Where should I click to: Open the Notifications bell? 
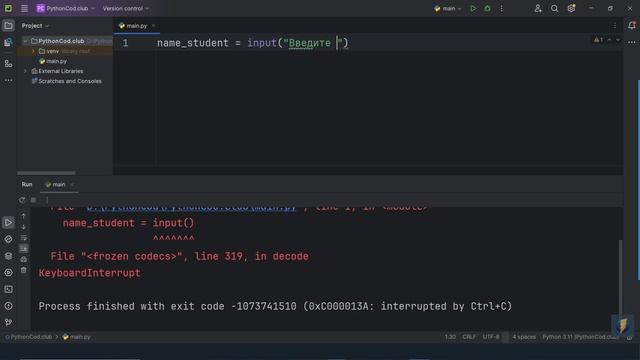(x=632, y=25)
